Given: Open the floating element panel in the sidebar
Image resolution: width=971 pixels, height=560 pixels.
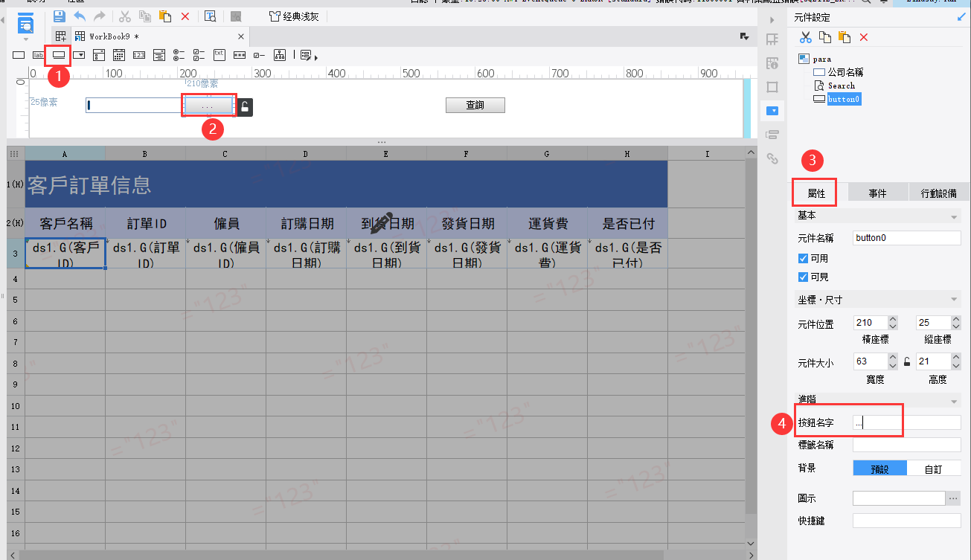Looking at the screenshot, I should (x=772, y=87).
